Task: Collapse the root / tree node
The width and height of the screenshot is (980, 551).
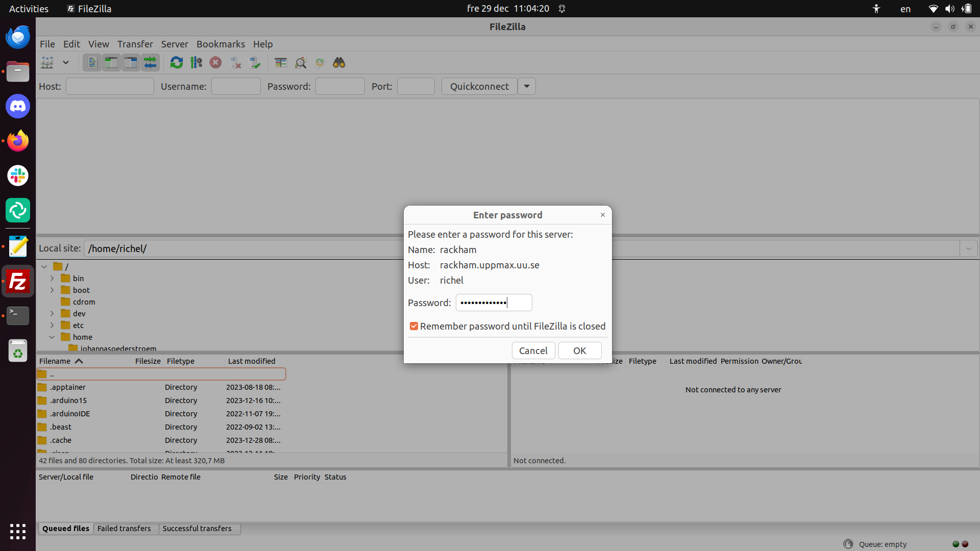Action: click(x=44, y=266)
